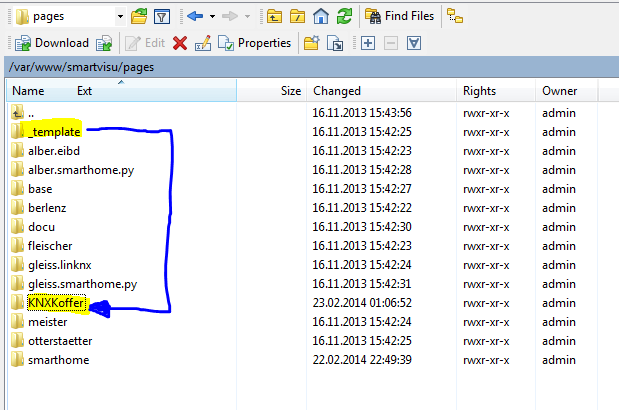
Task: Click date 16.11.2013 15:42:28
Action: 362,170
